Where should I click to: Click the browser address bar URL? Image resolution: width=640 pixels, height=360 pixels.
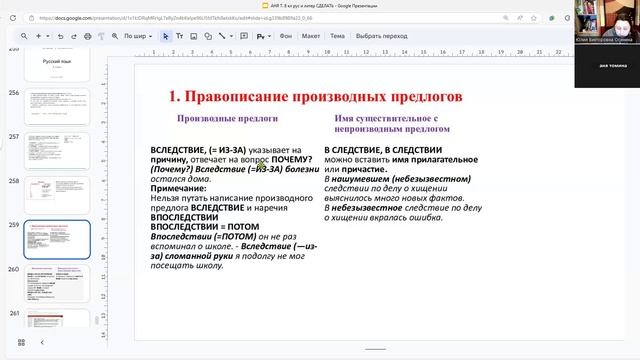pyautogui.click(x=176, y=18)
